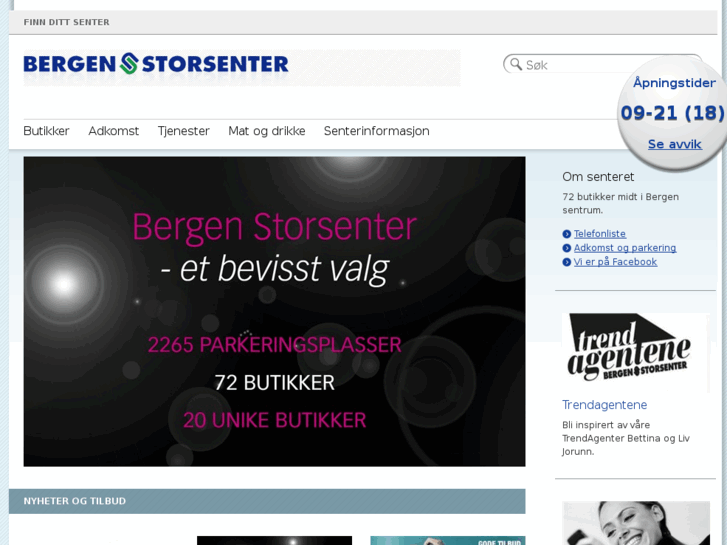The height and width of the screenshot is (545, 727).
Task: Click the 09-21 (18) opening hours
Action: pyautogui.click(x=672, y=113)
